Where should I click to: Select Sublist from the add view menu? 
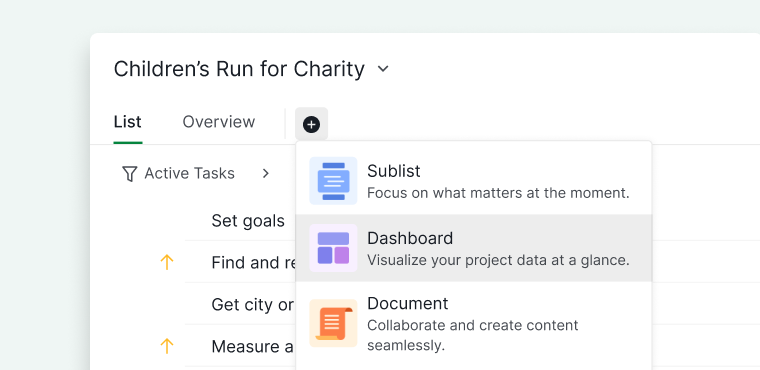coord(474,181)
